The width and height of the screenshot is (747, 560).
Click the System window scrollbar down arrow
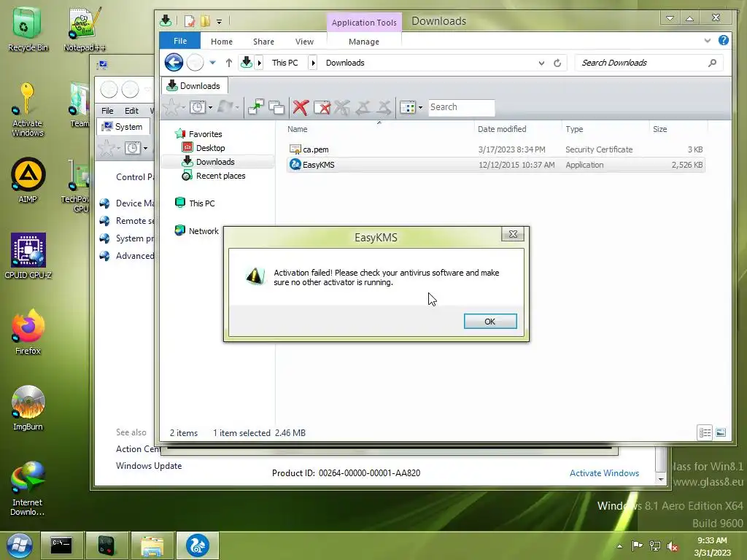pos(661,480)
